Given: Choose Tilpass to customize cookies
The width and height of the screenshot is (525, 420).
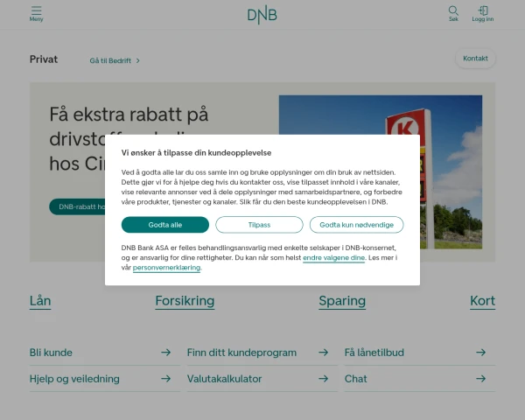Looking at the screenshot, I should [x=259, y=225].
